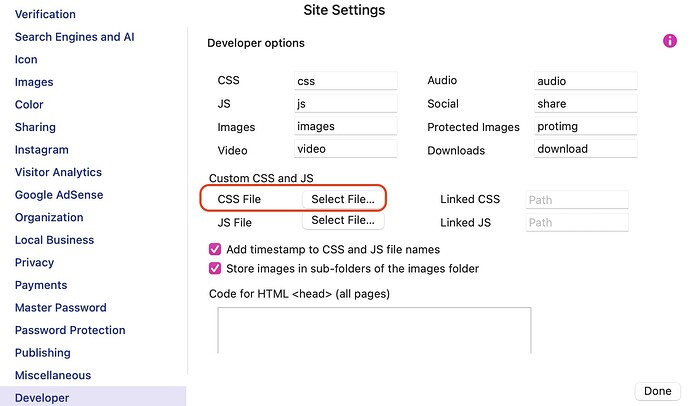Click the Linked CSS path field
This screenshot has height=406, width=690.
point(577,200)
